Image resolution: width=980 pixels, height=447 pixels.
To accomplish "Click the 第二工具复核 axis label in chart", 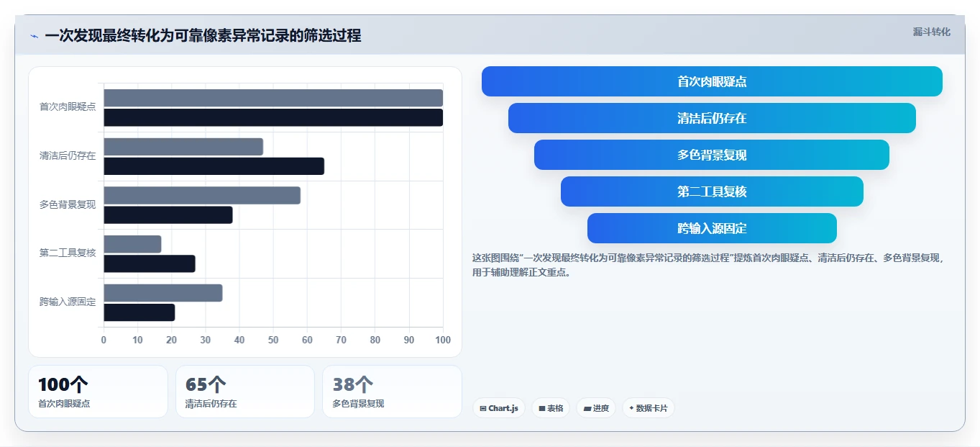I will (x=68, y=253).
